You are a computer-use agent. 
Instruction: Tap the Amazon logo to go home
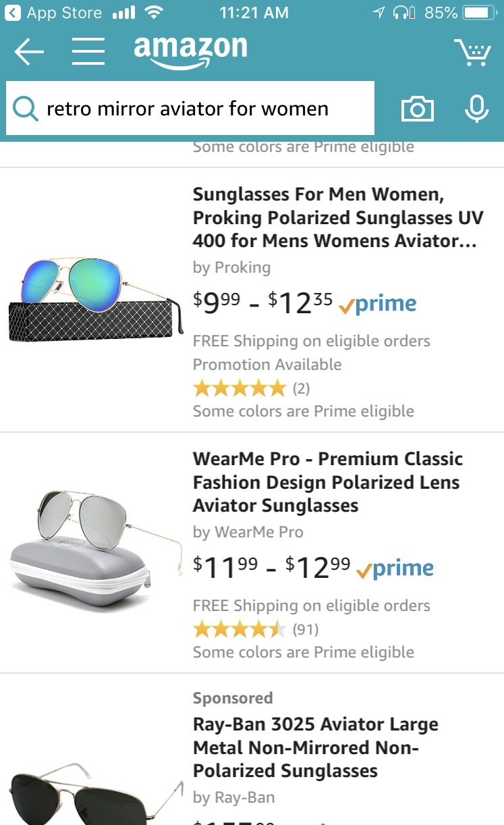(190, 51)
